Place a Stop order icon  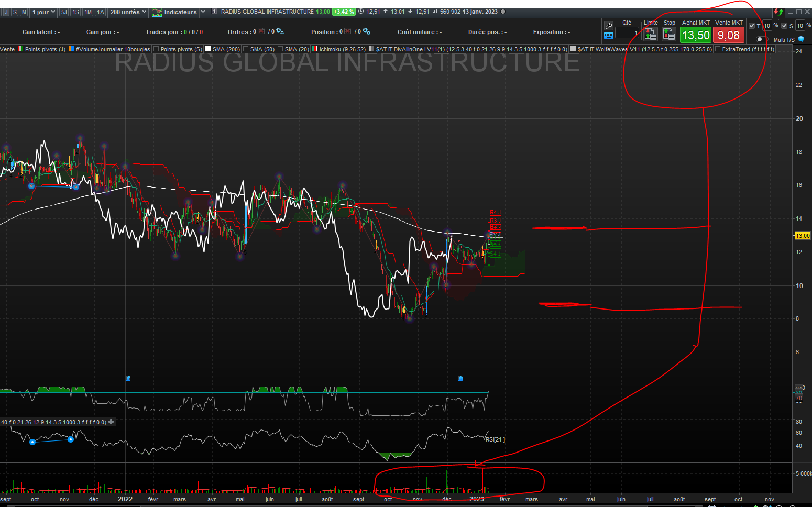[669, 34]
